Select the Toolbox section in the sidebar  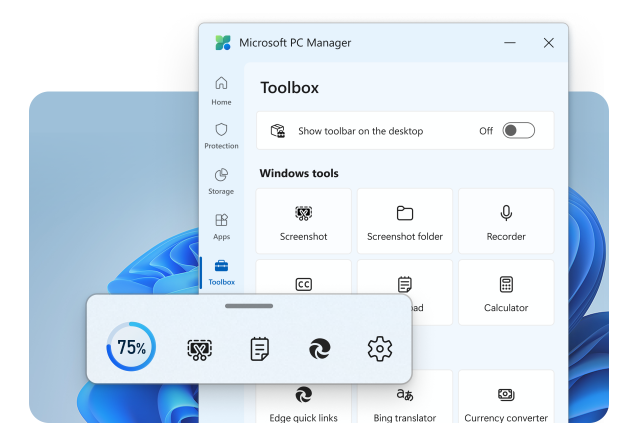pos(221,272)
